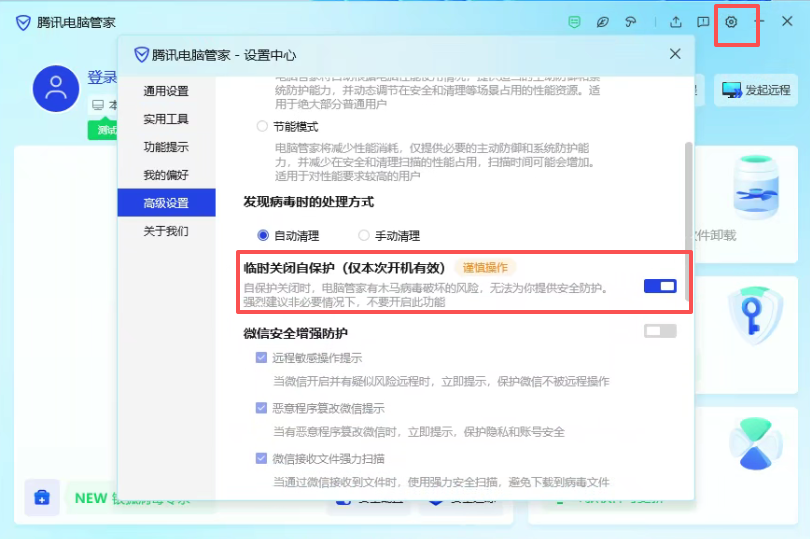Open the feedback speech bubble icon
The height and width of the screenshot is (539, 810).
(x=703, y=21)
